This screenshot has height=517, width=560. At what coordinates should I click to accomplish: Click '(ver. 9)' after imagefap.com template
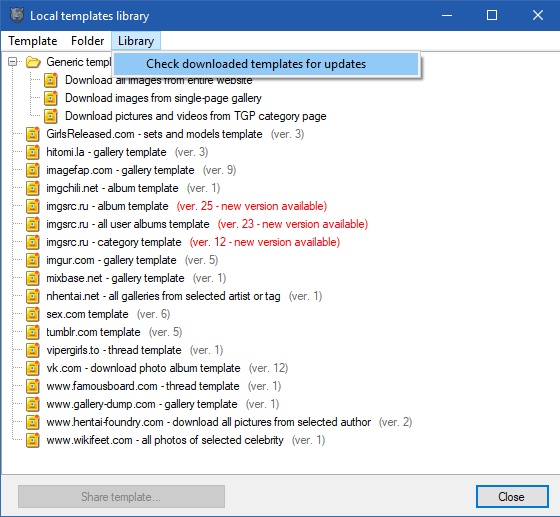[219, 170]
